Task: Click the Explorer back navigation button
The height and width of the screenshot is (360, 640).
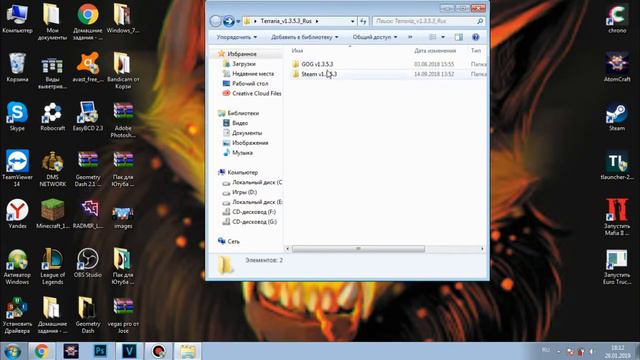Action: [216, 21]
